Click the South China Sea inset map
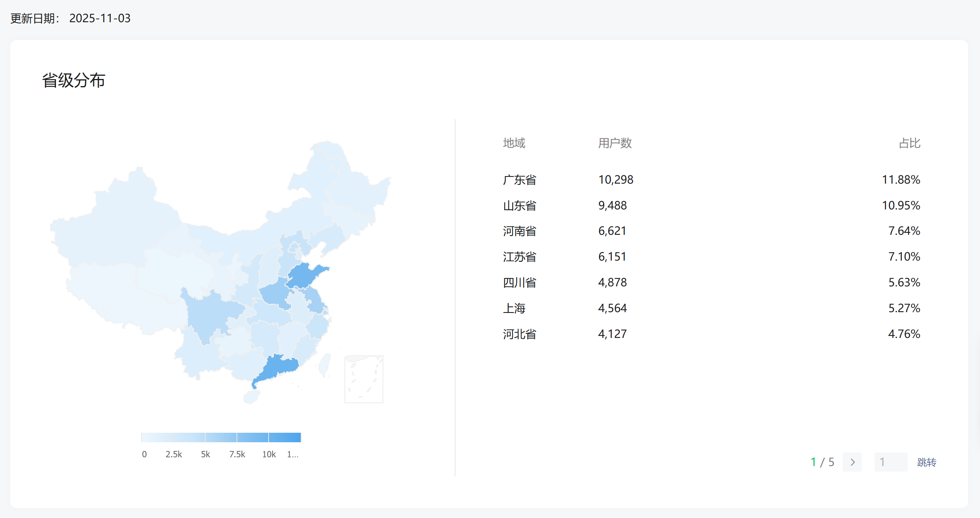 tap(363, 379)
